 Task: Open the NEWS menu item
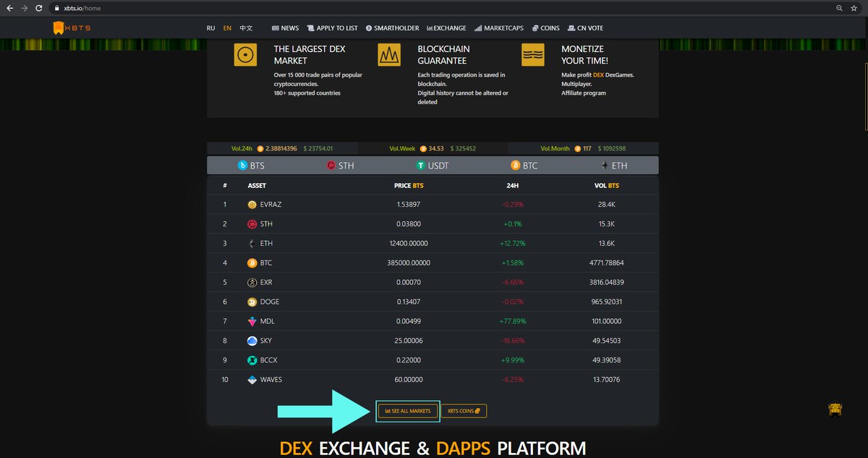[285, 28]
